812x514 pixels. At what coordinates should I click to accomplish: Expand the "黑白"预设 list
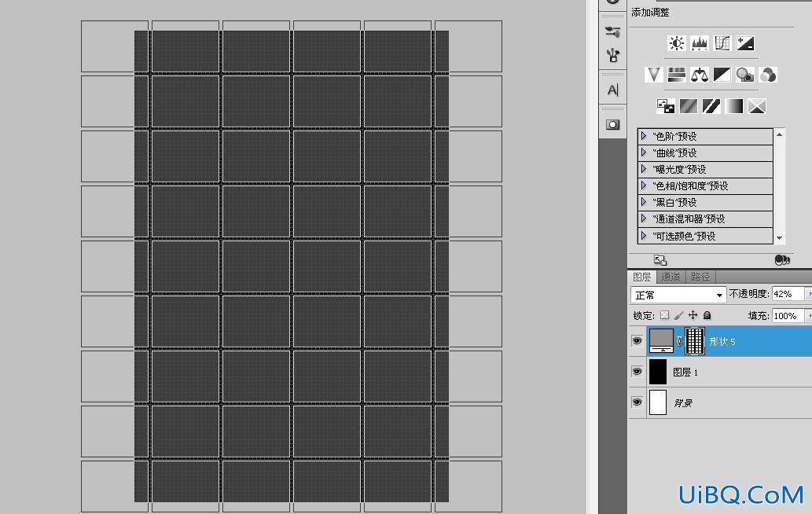point(644,202)
